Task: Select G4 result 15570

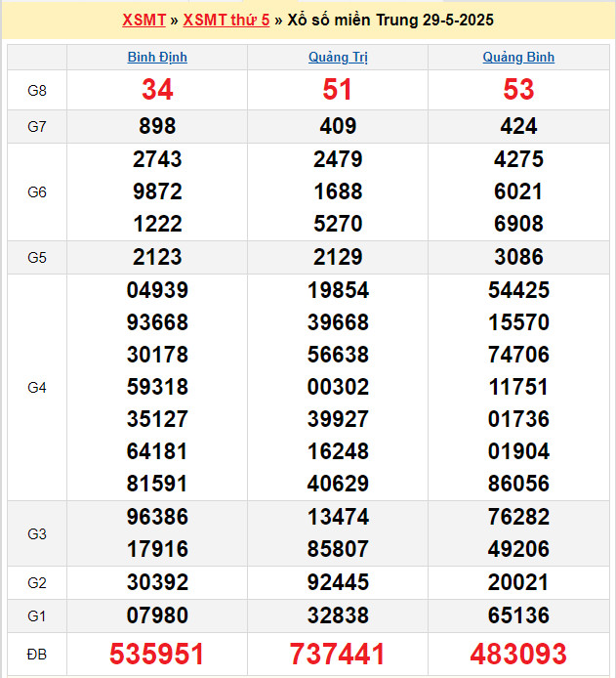Action: 518,322
